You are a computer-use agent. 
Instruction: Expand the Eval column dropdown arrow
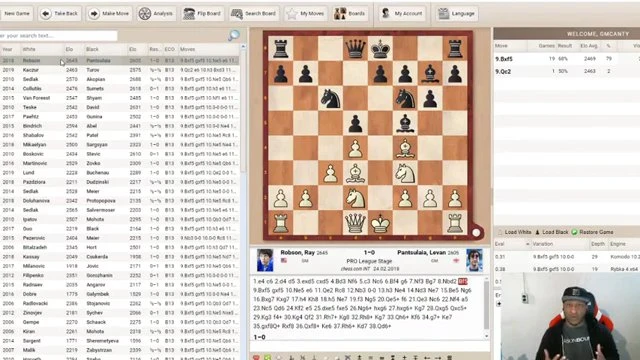pyautogui.click(x=527, y=244)
